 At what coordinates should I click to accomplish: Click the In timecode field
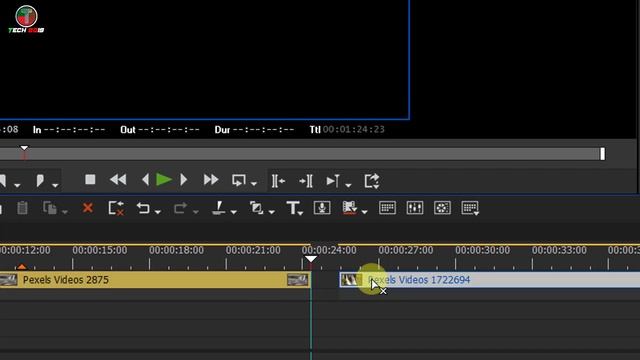74,130
